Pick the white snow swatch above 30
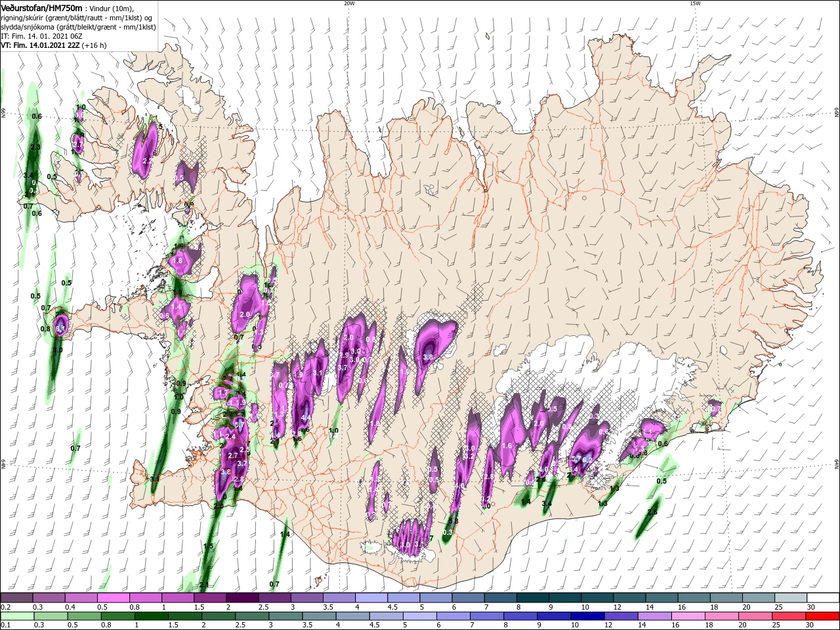The height and width of the screenshot is (630, 840). (x=823, y=598)
